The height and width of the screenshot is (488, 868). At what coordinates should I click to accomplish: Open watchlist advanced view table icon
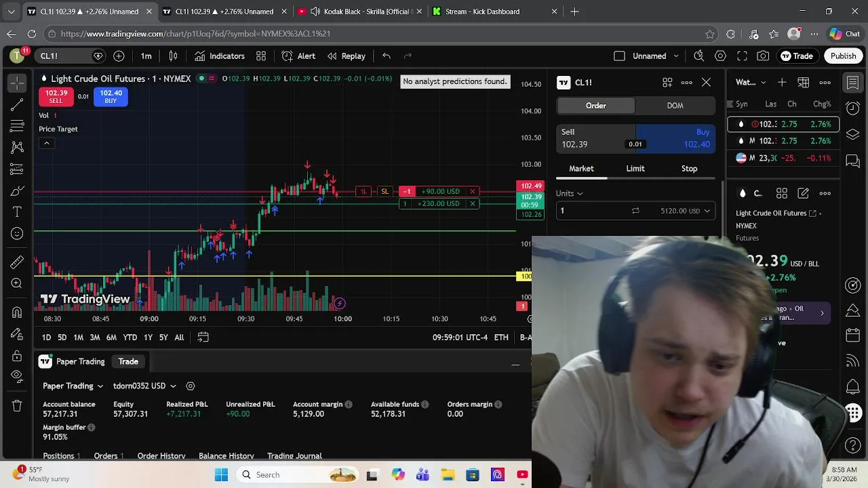[x=804, y=83]
